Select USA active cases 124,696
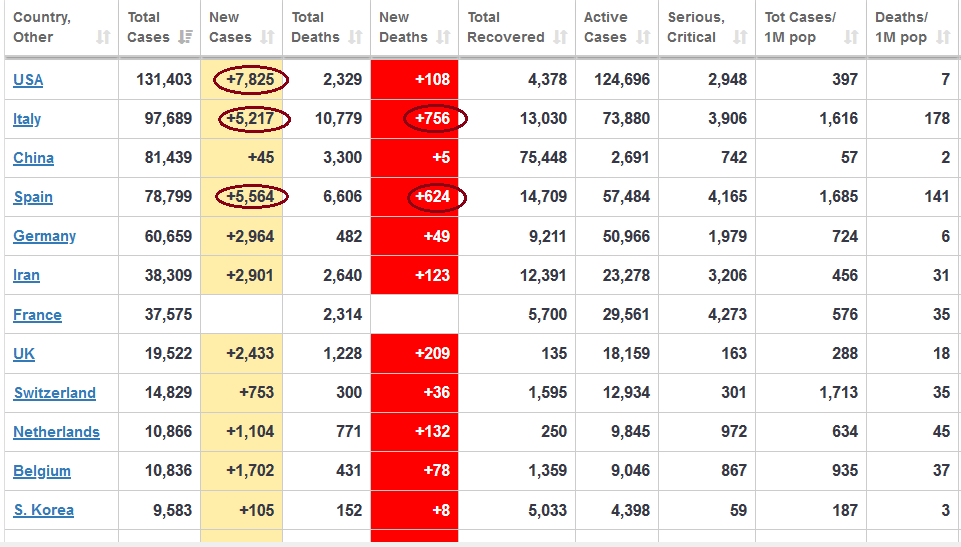Image resolution: width=961 pixels, height=547 pixels. [x=621, y=80]
